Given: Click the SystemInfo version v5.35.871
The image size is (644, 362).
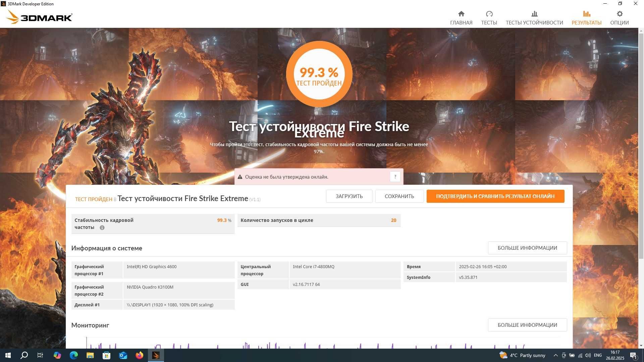Looking at the screenshot, I should tap(468, 278).
